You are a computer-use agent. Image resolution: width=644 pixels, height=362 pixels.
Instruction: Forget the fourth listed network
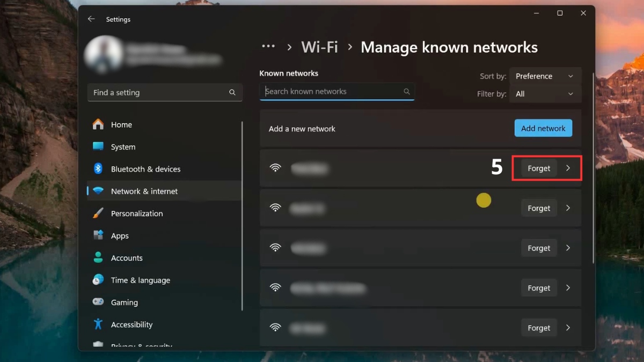539,288
